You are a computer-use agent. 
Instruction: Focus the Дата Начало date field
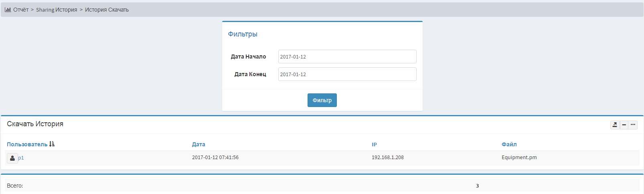pos(347,57)
